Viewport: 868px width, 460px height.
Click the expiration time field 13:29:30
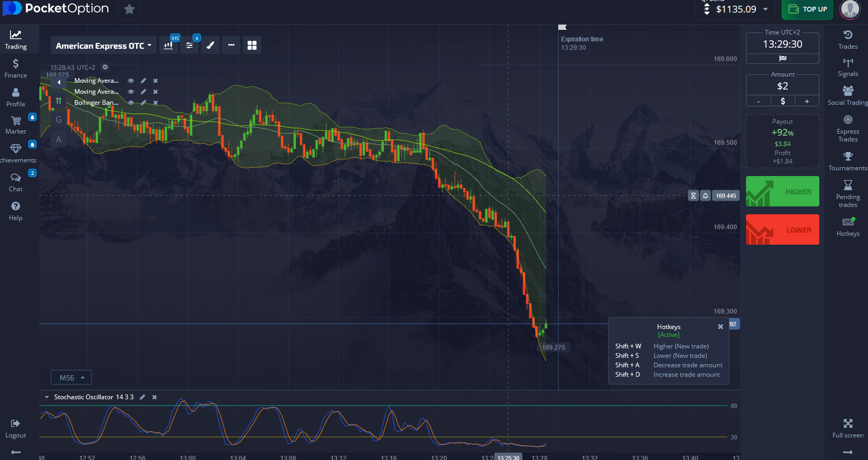(x=782, y=44)
